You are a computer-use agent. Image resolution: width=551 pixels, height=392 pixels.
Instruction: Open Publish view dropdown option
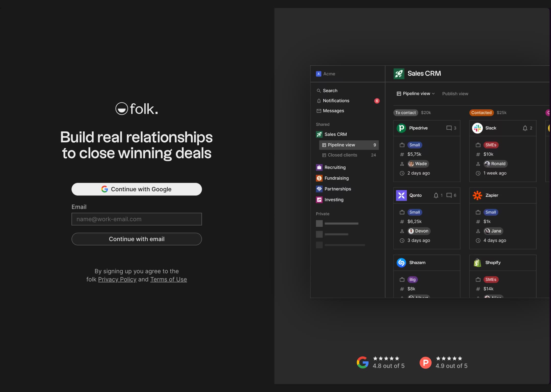455,93
